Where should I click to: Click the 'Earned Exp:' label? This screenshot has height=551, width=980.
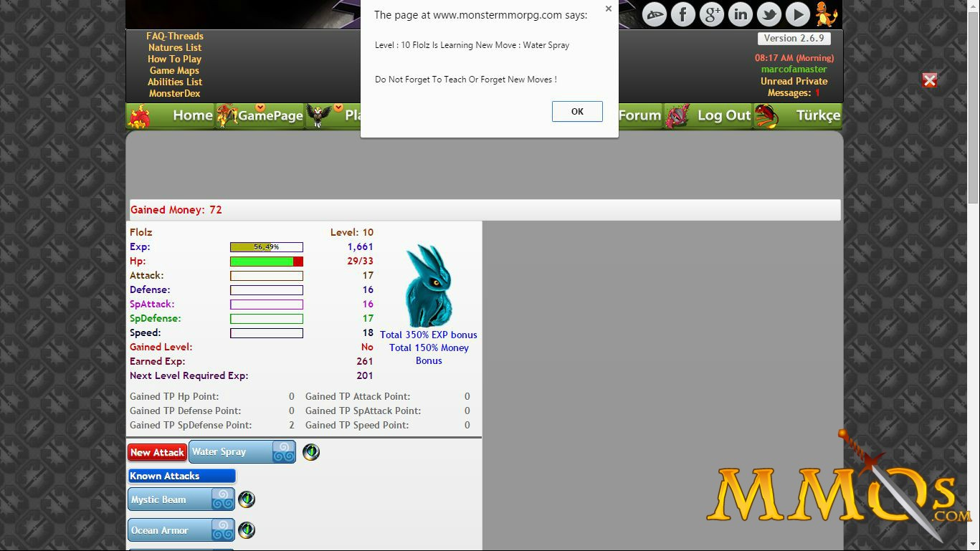(158, 361)
